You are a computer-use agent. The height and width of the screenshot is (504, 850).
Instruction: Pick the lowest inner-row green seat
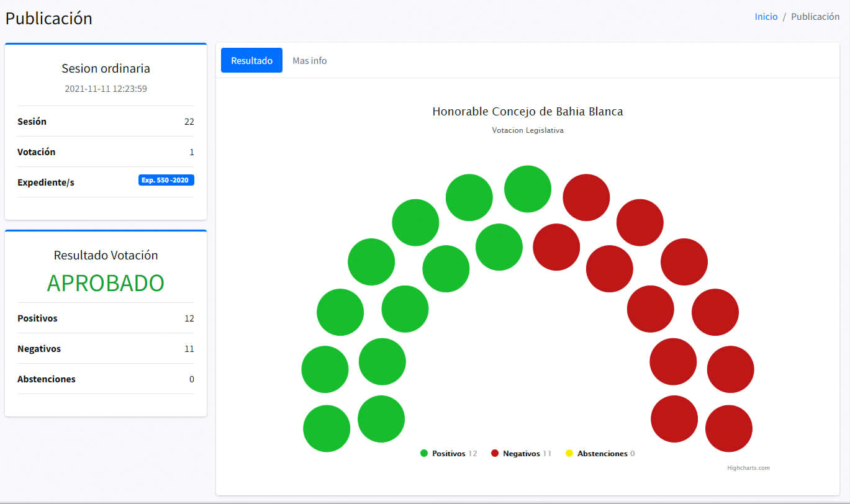381,419
